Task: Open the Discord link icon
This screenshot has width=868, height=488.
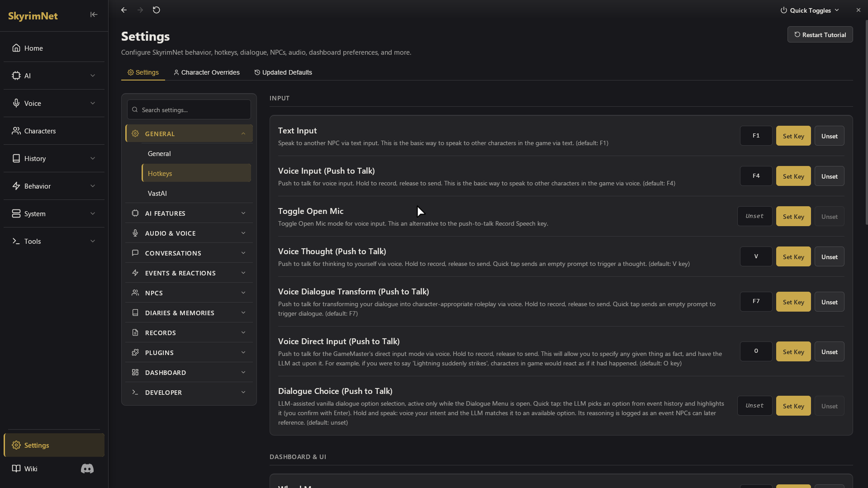Action: (x=87, y=469)
